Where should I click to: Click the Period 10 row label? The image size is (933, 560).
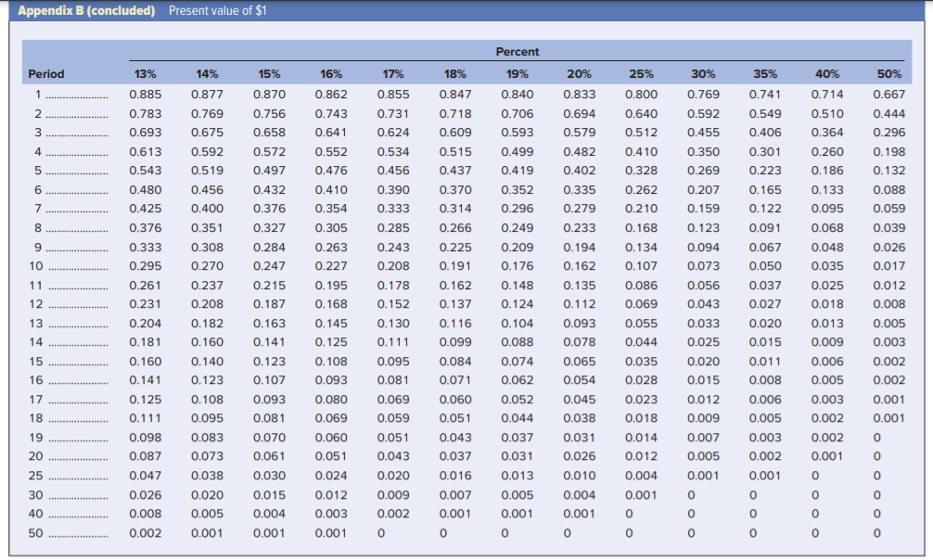[x=35, y=266]
